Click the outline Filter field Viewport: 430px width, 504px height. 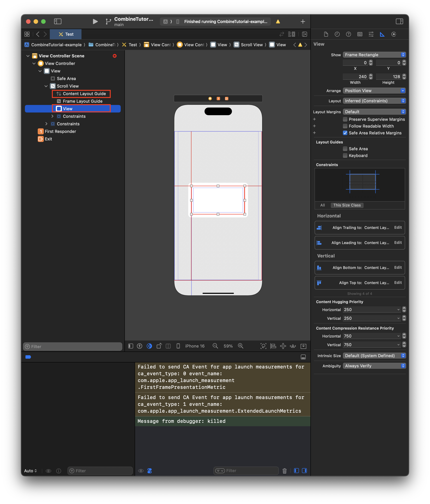[x=72, y=346]
